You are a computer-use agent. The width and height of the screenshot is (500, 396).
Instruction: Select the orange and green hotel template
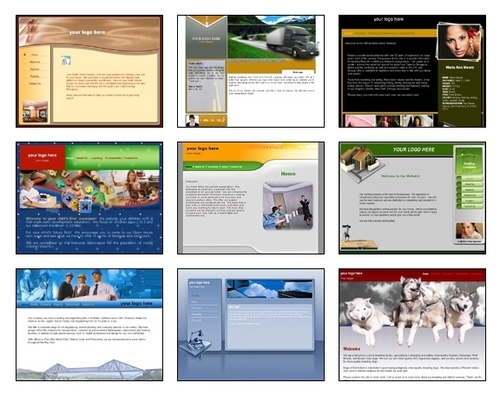[x=251, y=198]
